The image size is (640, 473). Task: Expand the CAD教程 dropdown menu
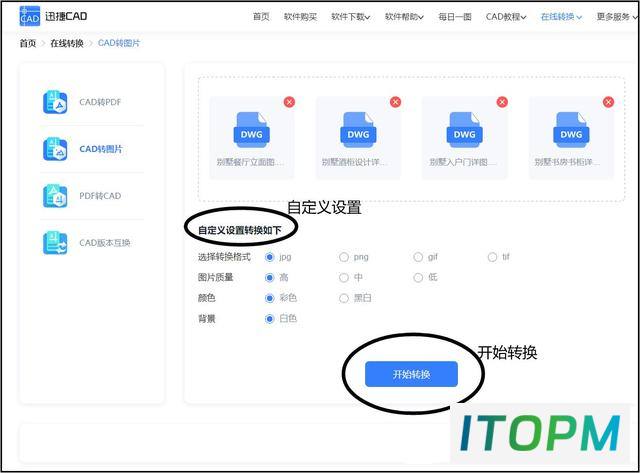pyautogui.click(x=506, y=17)
